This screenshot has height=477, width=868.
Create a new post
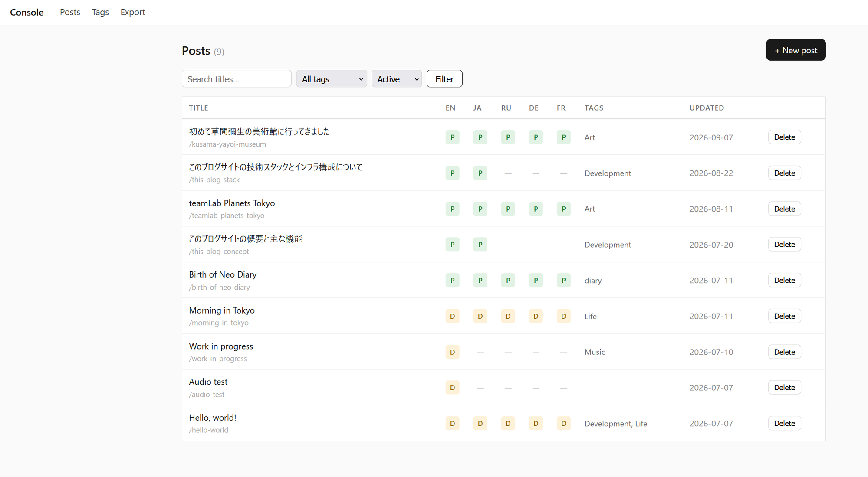coord(796,50)
